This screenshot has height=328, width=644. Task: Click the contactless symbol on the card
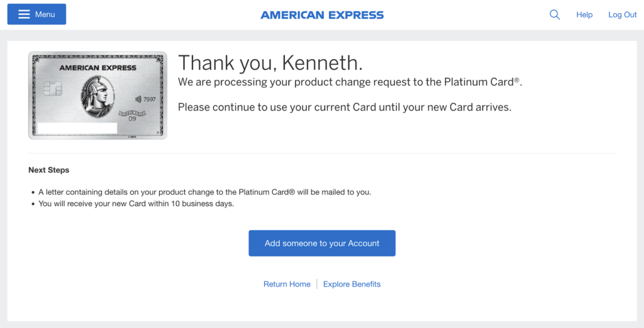coord(138,99)
